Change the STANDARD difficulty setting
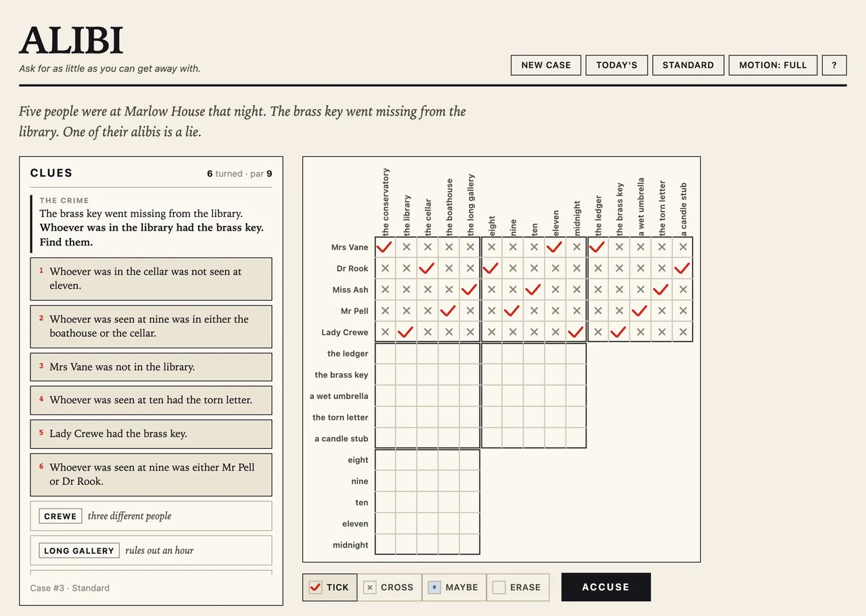This screenshot has height=616, width=866. 688,65
